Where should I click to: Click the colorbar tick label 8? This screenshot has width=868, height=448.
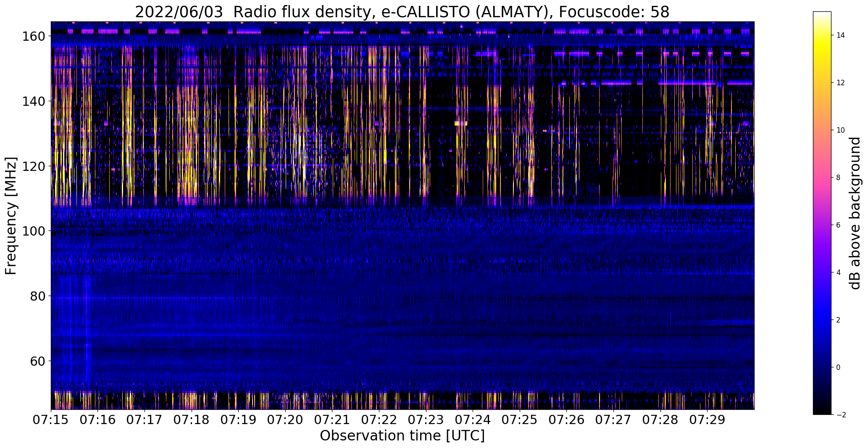click(839, 178)
